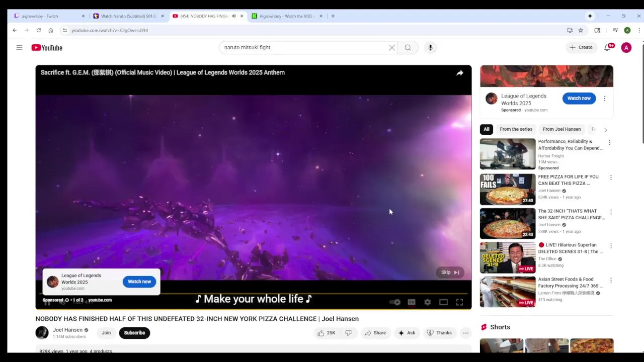Go back with the browser back arrow

pos(15,30)
